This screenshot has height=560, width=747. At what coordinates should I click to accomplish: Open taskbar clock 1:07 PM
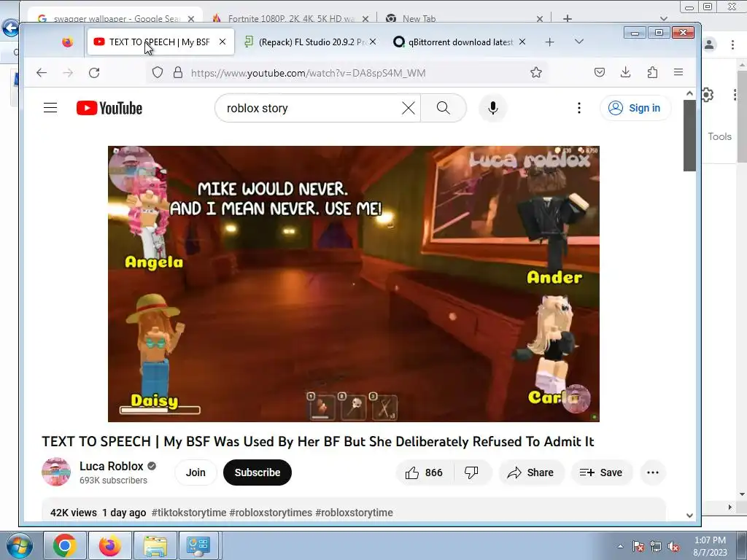[710, 546]
